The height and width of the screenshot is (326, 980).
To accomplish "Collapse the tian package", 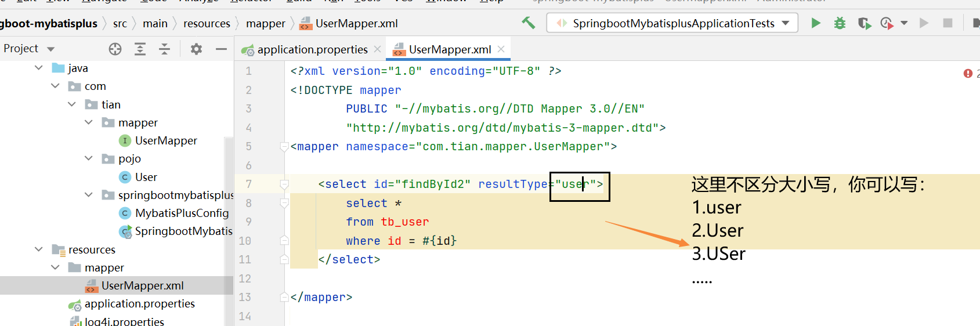I will coord(72,104).
